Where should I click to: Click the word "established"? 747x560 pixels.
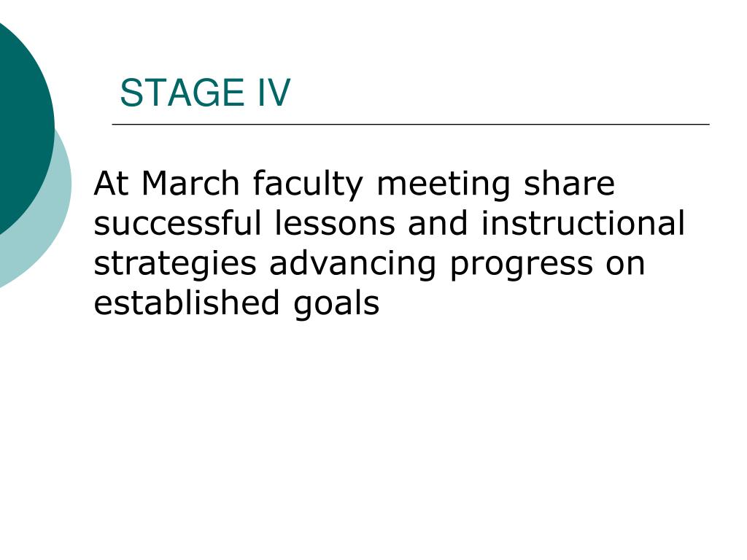[186, 303]
